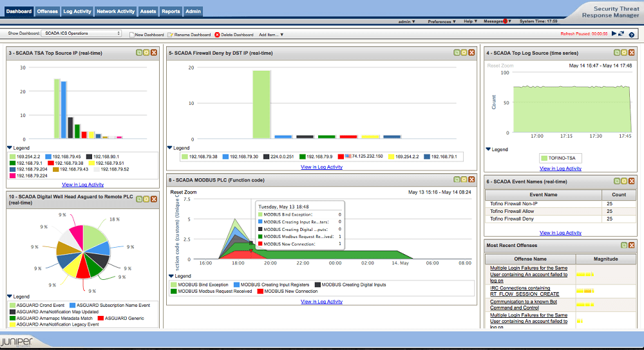Screen dimensions: 644x350
Task: Click the refresh arrows icon
Action: (621, 33)
